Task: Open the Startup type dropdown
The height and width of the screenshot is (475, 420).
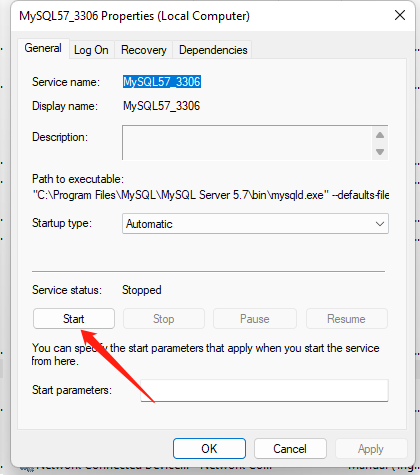Action: [x=255, y=224]
